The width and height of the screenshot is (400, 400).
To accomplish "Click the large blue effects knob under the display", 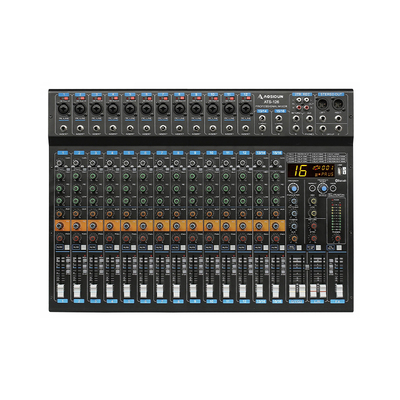I will tap(294, 189).
